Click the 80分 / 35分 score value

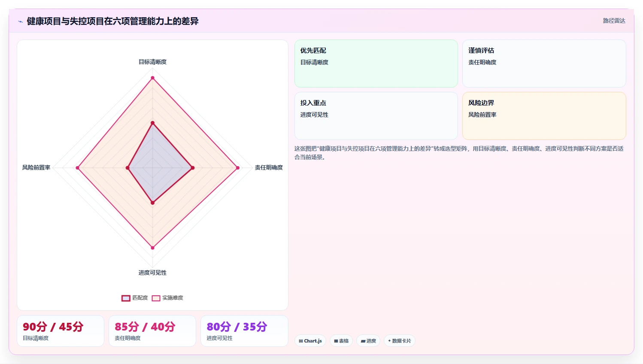click(x=237, y=327)
